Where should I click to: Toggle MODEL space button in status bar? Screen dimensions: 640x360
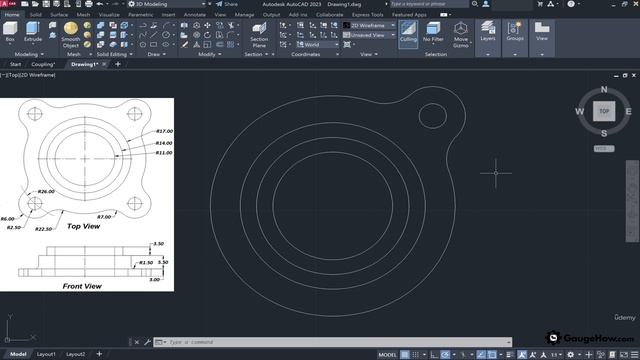[x=387, y=355]
